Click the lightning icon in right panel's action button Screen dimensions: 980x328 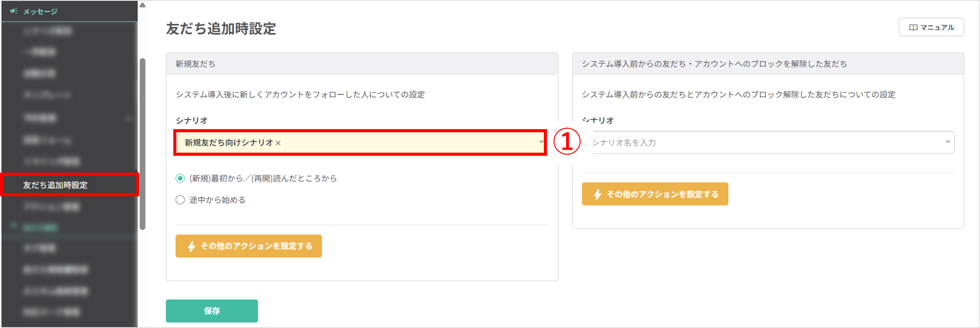598,194
